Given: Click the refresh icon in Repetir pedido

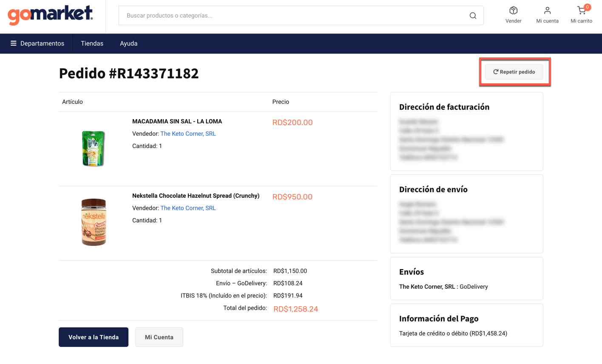Looking at the screenshot, I should pos(495,72).
